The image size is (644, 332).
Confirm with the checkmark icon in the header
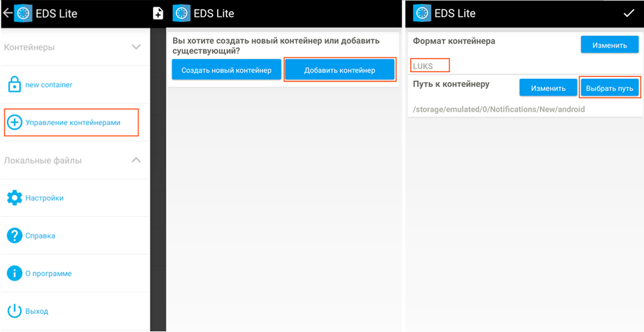coord(629,13)
